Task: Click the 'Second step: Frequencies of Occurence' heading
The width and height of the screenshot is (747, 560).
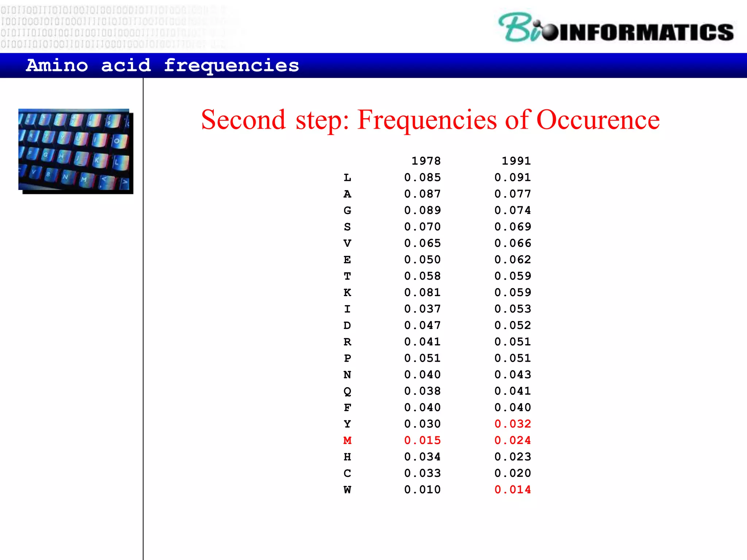Action: pyautogui.click(x=430, y=120)
